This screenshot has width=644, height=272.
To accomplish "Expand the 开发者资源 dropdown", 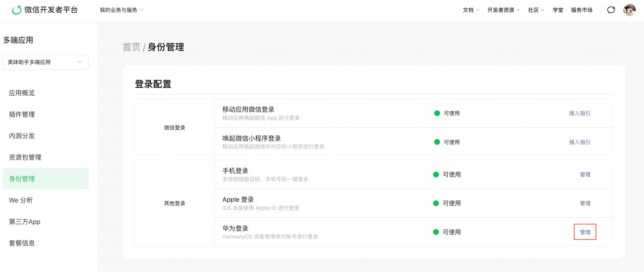I will (503, 10).
